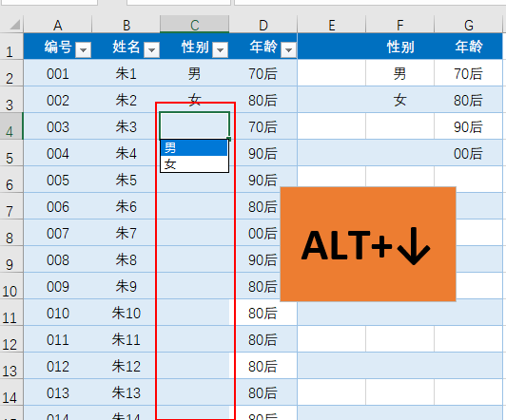Open the 姓名 filter dropdown
This screenshot has height=420, width=506.
click(x=151, y=50)
